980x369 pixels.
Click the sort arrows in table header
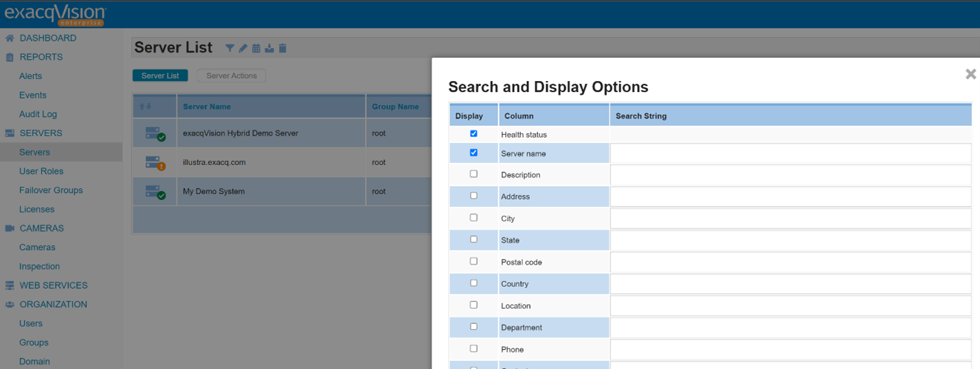pos(145,107)
